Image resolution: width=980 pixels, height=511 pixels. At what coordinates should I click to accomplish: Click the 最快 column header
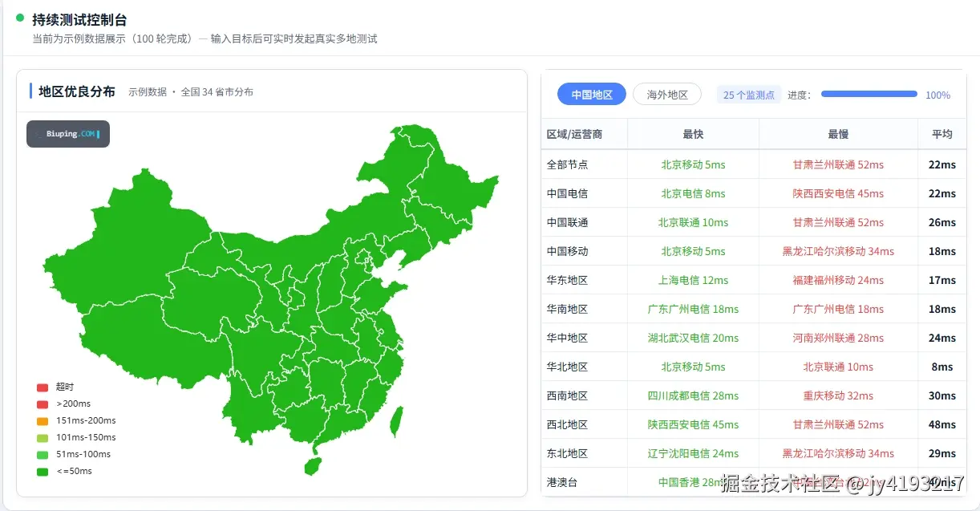[x=693, y=134]
